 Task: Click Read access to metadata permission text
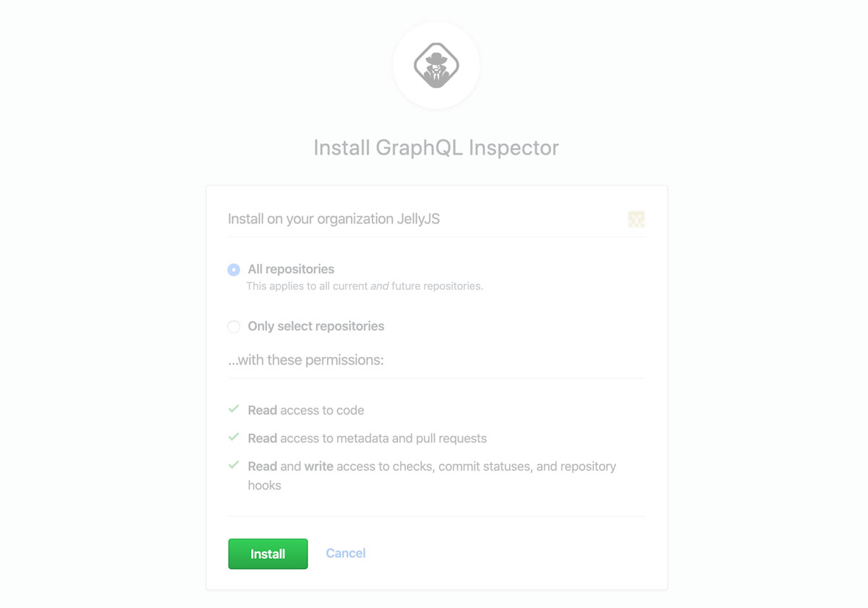tap(367, 438)
